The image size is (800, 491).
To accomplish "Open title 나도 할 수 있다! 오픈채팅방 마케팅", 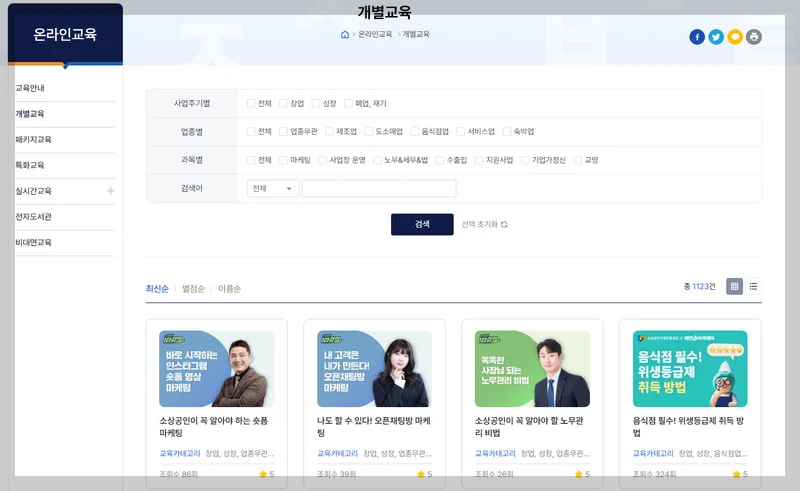I will [x=374, y=427].
